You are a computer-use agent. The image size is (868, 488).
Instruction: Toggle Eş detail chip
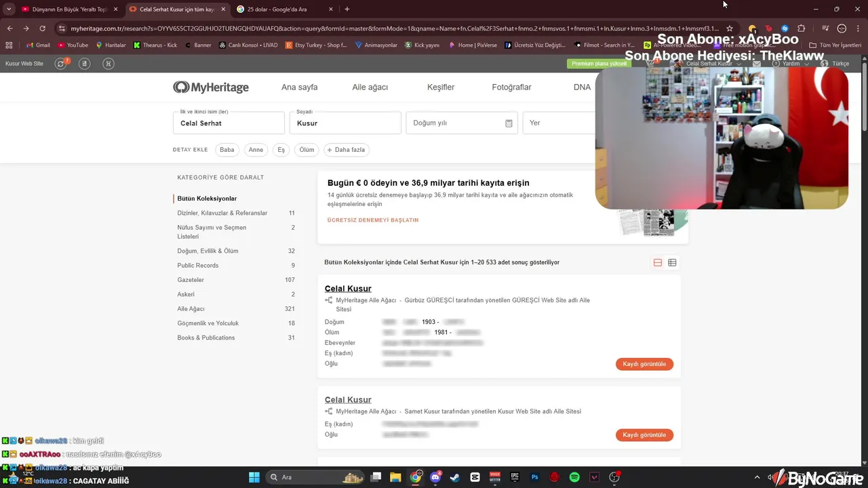coord(281,150)
